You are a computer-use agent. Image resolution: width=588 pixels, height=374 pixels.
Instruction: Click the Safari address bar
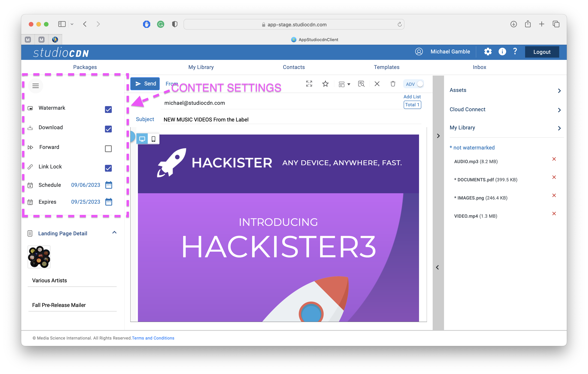pos(294,24)
